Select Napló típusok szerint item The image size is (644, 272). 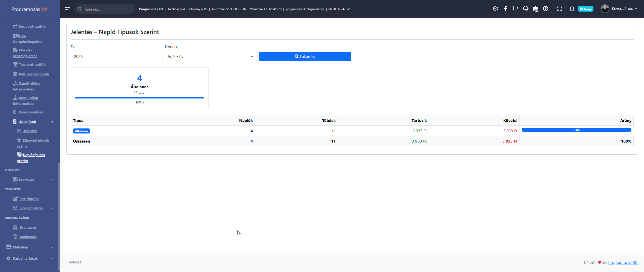click(31, 158)
